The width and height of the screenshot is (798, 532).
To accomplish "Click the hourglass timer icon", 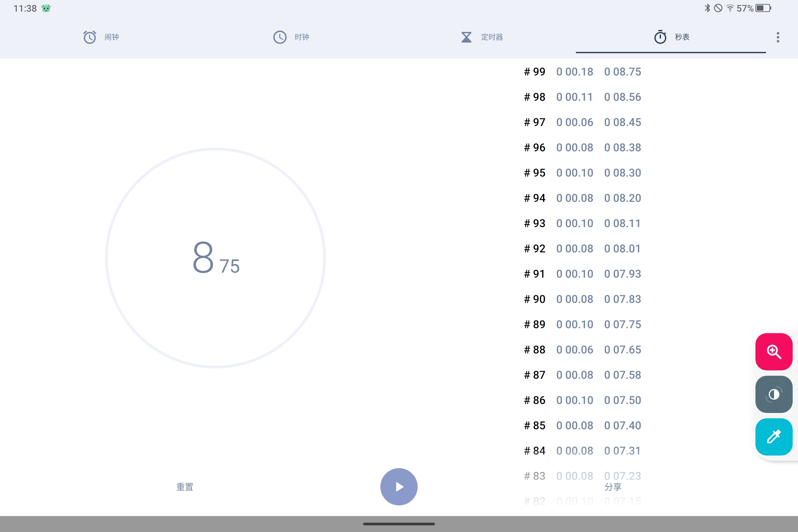I will coord(466,37).
